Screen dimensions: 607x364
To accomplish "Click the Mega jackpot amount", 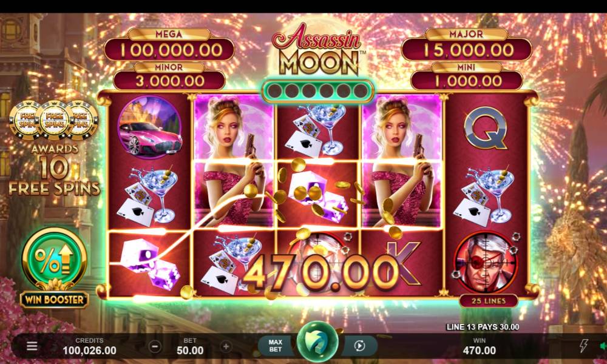I will [169, 50].
